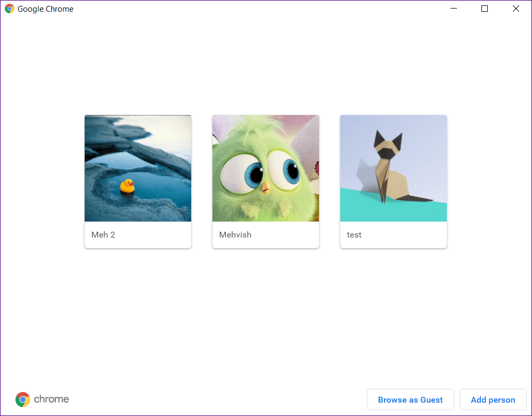Image resolution: width=532 pixels, height=416 pixels.
Task: Click the Chrome icon in title bar
Action: pyautogui.click(x=10, y=9)
